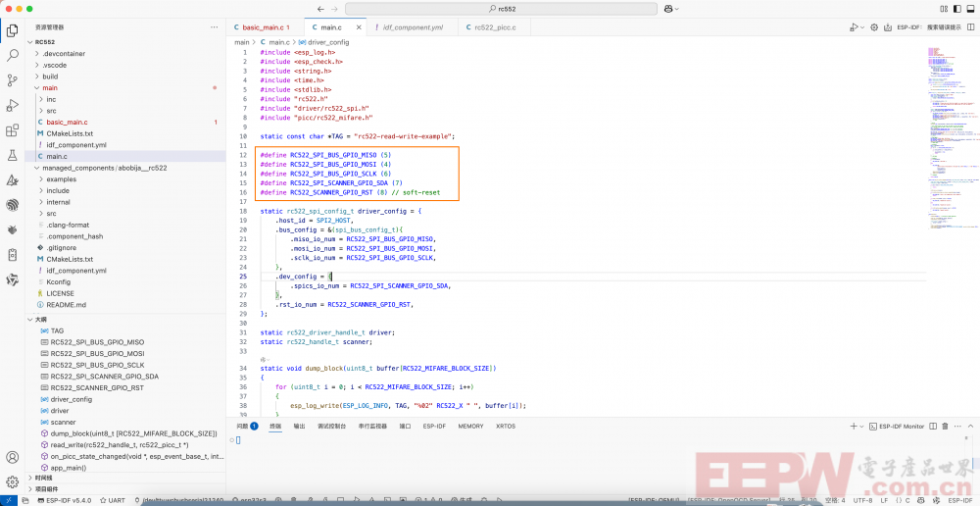The height and width of the screenshot is (506, 980).
Task: Open the Explorer view in activity bar
Action: point(12,30)
